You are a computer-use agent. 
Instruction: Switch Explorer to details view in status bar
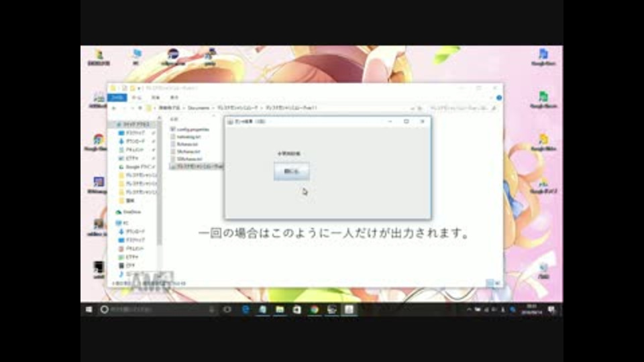click(x=490, y=283)
